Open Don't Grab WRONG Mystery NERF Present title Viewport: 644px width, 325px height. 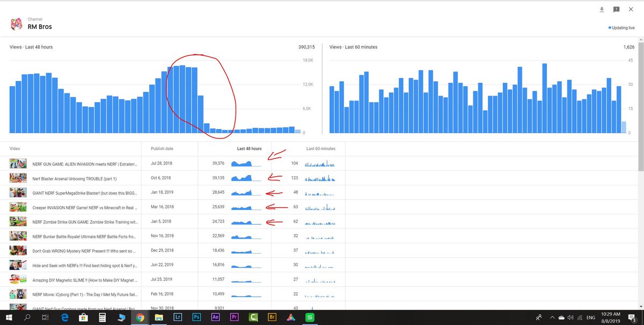coord(85,250)
